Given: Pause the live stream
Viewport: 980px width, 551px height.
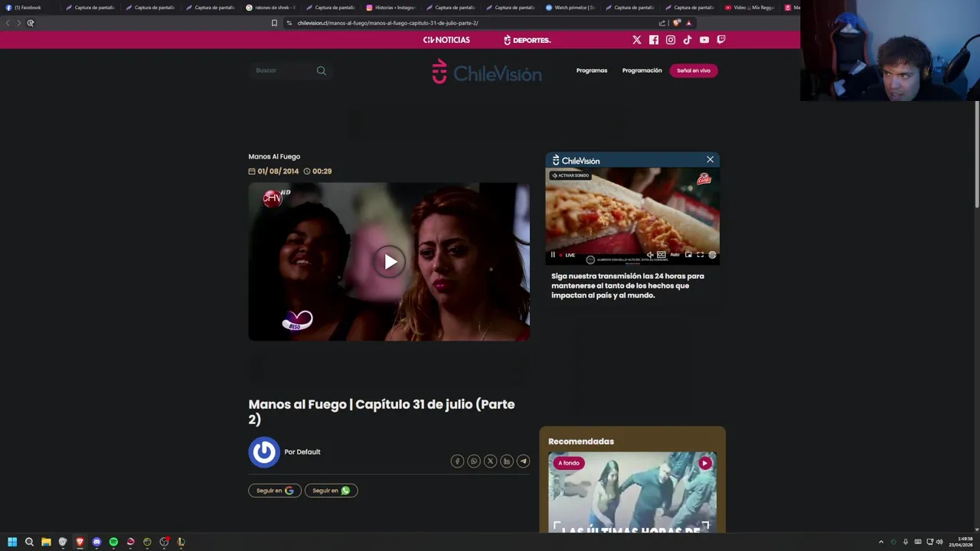Looking at the screenshot, I should coord(553,255).
